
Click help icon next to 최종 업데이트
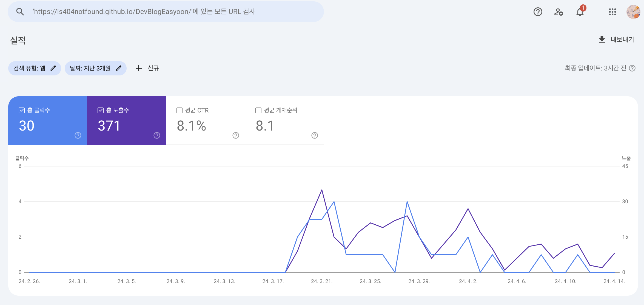pyautogui.click(x=632, y=68)
